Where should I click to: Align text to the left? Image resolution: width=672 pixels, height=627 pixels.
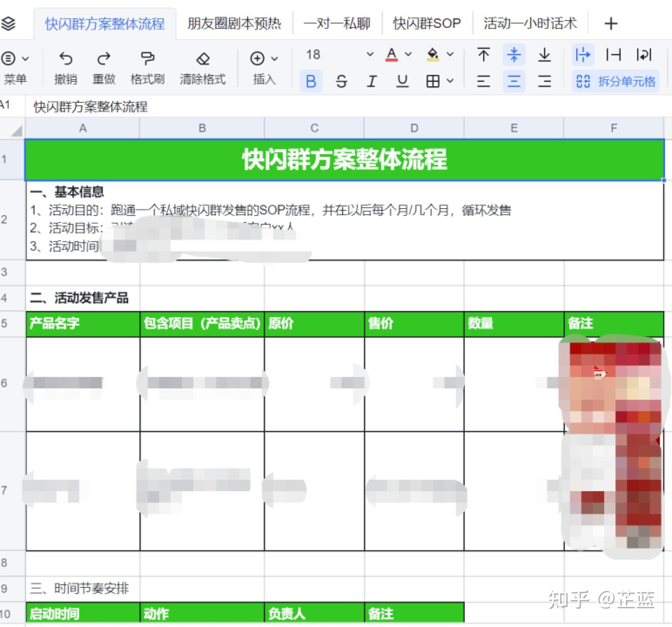pos(484,81)
